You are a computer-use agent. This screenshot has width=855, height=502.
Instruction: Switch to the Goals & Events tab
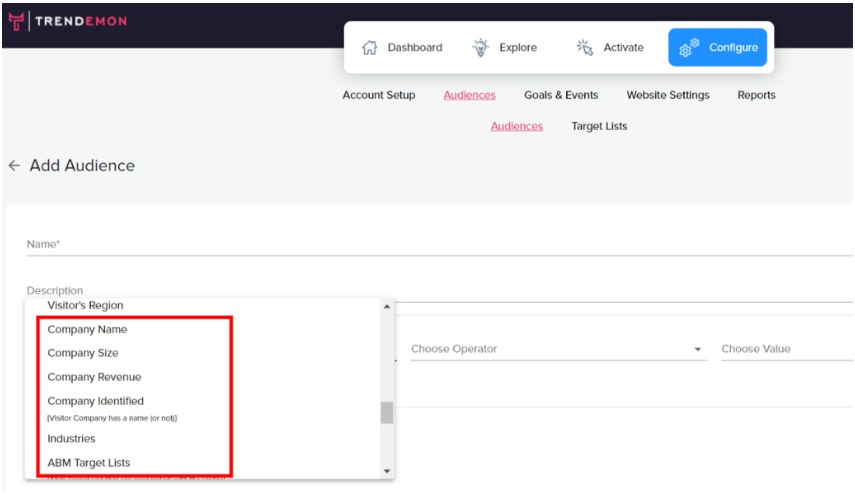click(x=561, y=95)
